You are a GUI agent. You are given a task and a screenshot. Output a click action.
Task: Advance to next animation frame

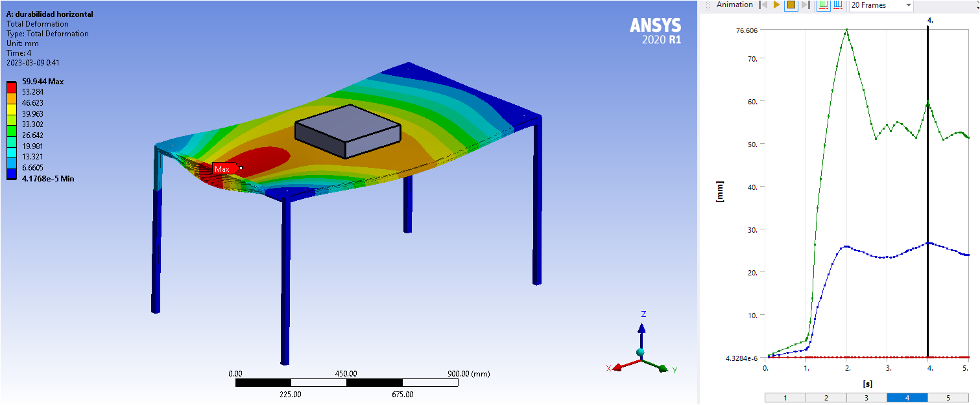[805, 5]
